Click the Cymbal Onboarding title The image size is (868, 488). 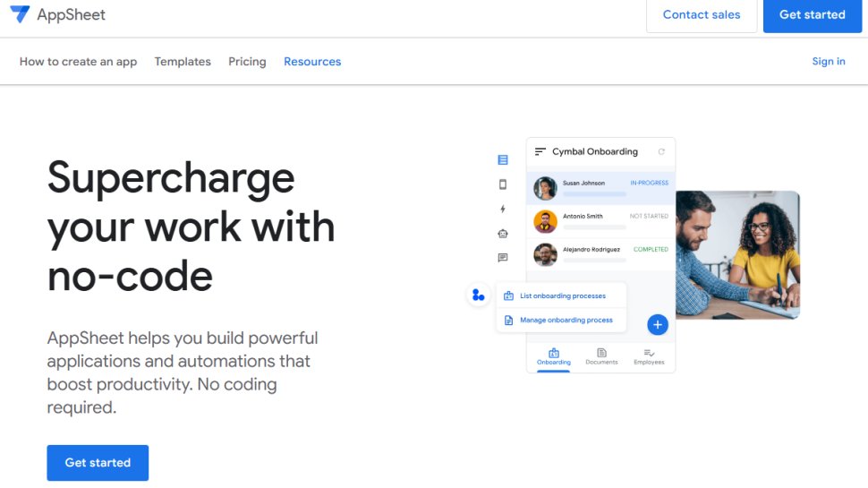(594, 151)
